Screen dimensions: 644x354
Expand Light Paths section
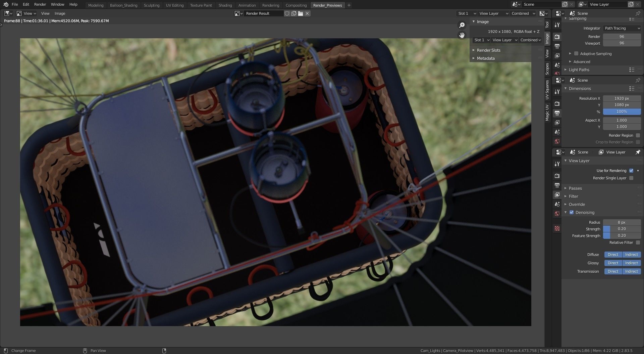point(579,70)
